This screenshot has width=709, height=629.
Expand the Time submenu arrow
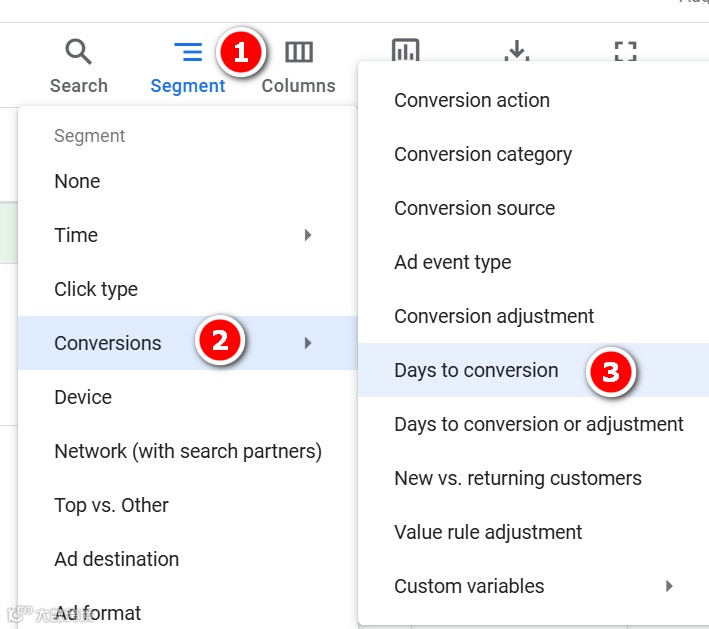tap(308, 235)
